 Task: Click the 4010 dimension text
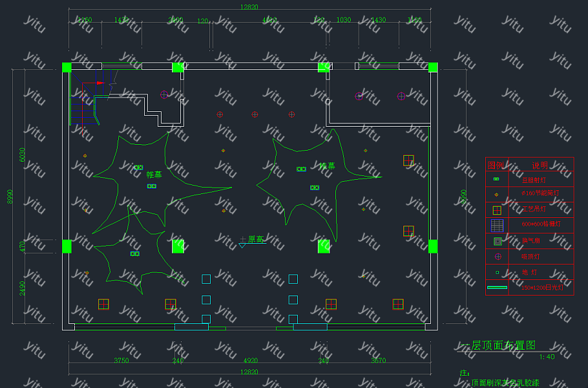point(269,20)
